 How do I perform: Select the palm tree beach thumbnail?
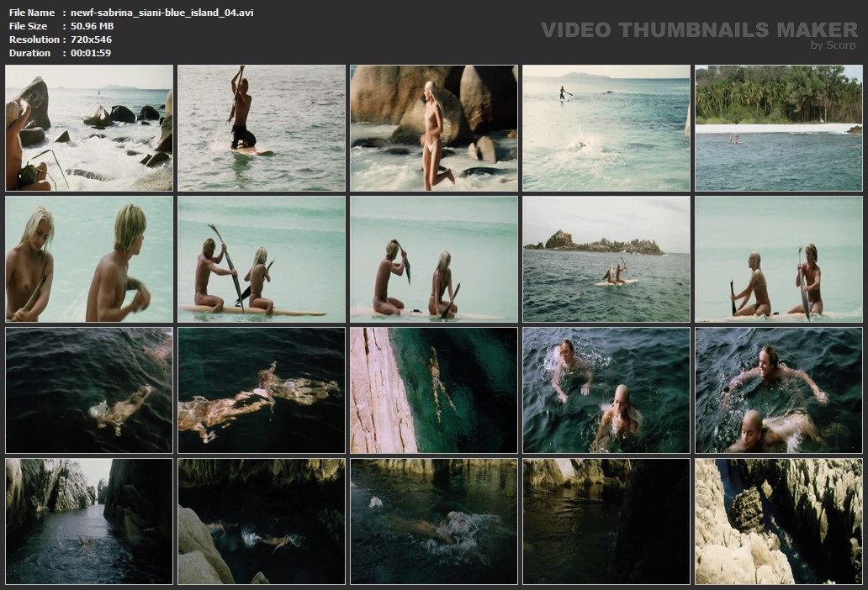[x=779, y=129]
